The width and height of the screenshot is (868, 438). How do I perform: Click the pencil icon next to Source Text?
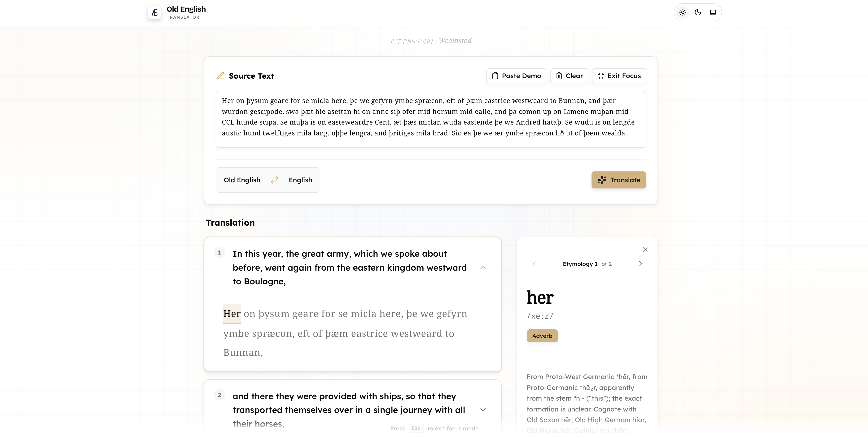(220, 76)
